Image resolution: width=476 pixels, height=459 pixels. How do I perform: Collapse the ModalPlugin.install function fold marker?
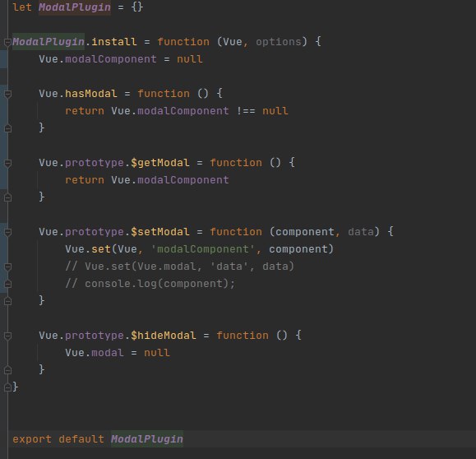[8, 42]
